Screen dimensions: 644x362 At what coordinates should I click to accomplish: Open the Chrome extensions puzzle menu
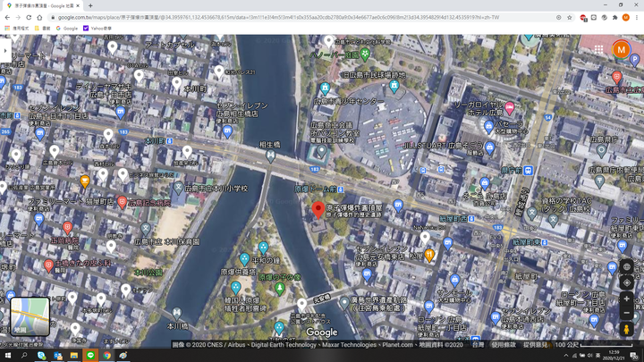tap(614, 17)
